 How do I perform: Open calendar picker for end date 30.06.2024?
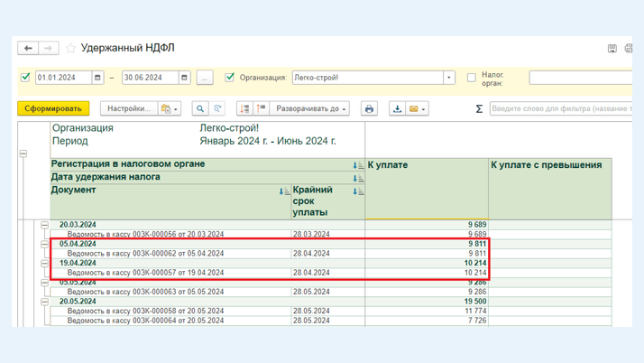coord(185,78)
